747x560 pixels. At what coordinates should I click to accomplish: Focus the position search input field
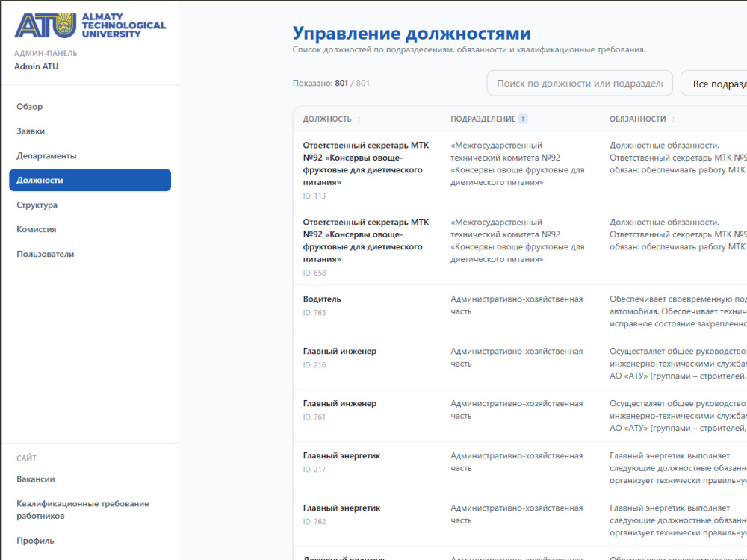(580, 84)
